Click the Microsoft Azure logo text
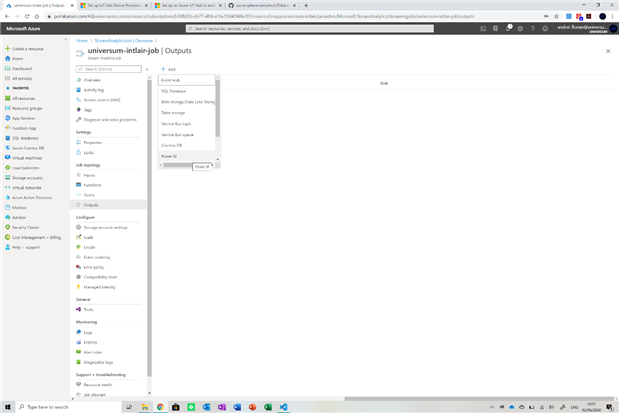Viewport: 619px width, 413px height. pyautogui.click(x=23, y=28)
